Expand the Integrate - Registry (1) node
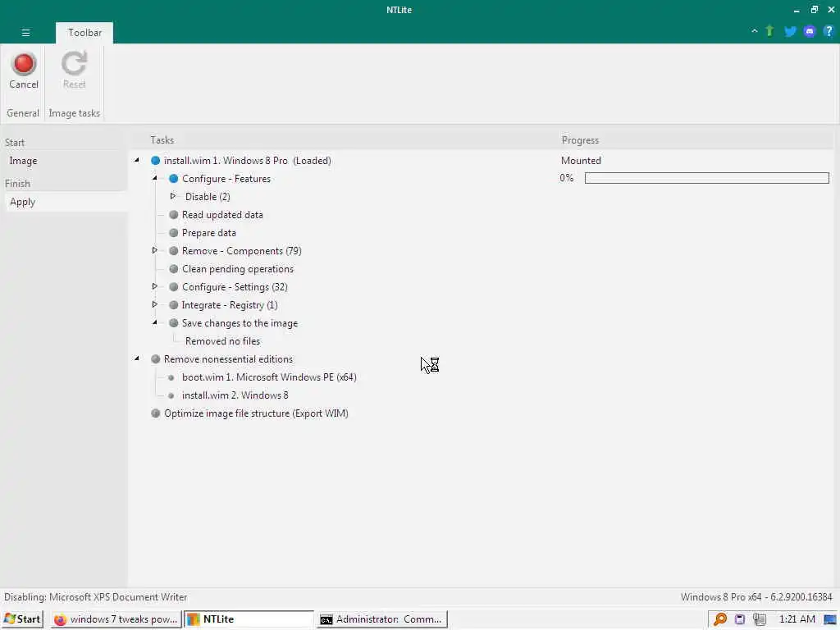Image resolution: width=840 pixels, height=630 pixels. (155, 304)
